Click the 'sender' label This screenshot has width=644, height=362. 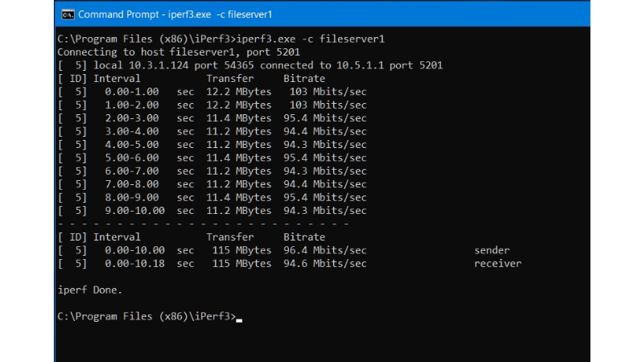[492, 250]
